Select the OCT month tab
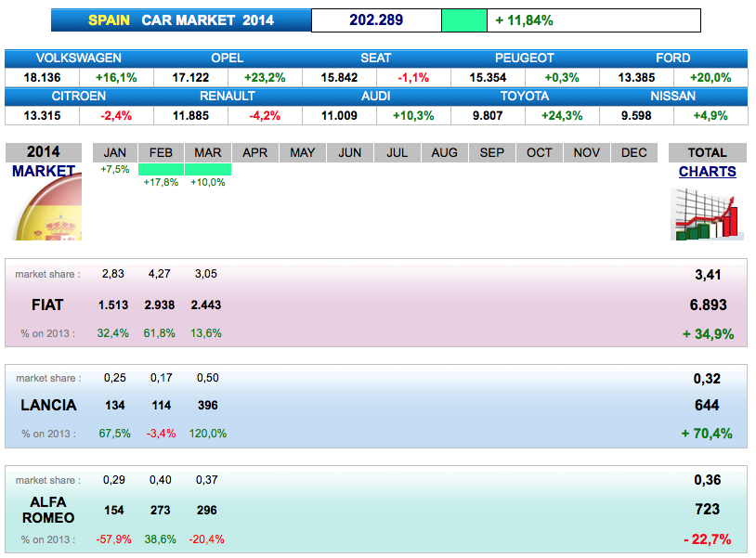Screen dimensions: 756x558 (x=539, y=153)
